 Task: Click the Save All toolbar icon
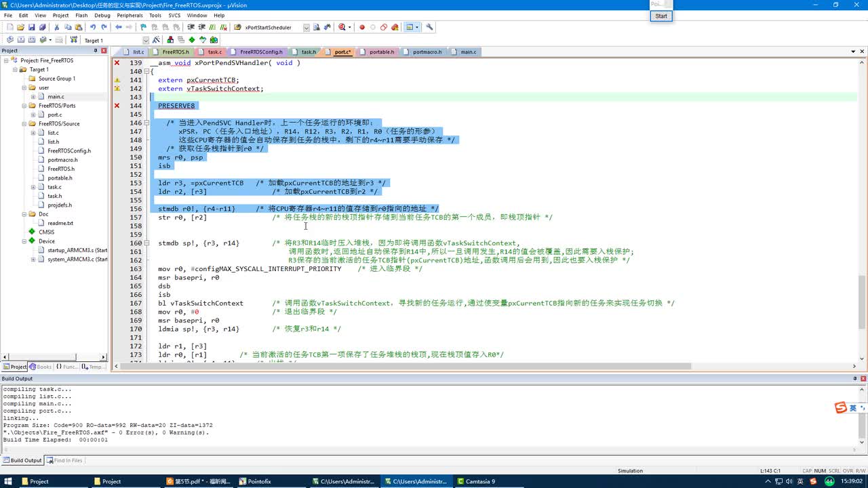click(x=42, y=27)
